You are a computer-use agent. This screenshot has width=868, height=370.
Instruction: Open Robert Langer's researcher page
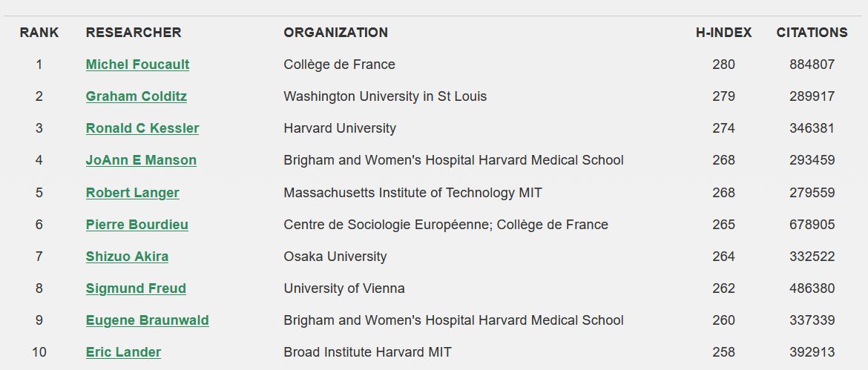(x=132, y=193)
